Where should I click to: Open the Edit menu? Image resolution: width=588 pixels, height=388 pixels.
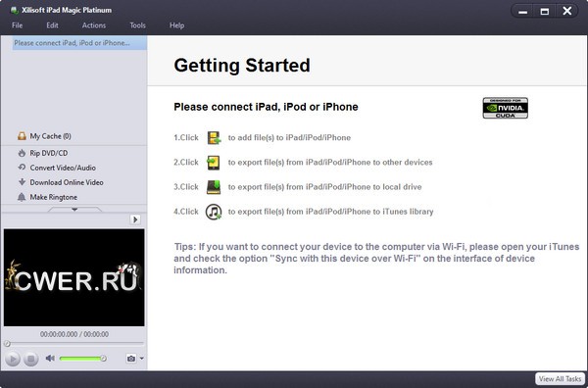point(52,25)
